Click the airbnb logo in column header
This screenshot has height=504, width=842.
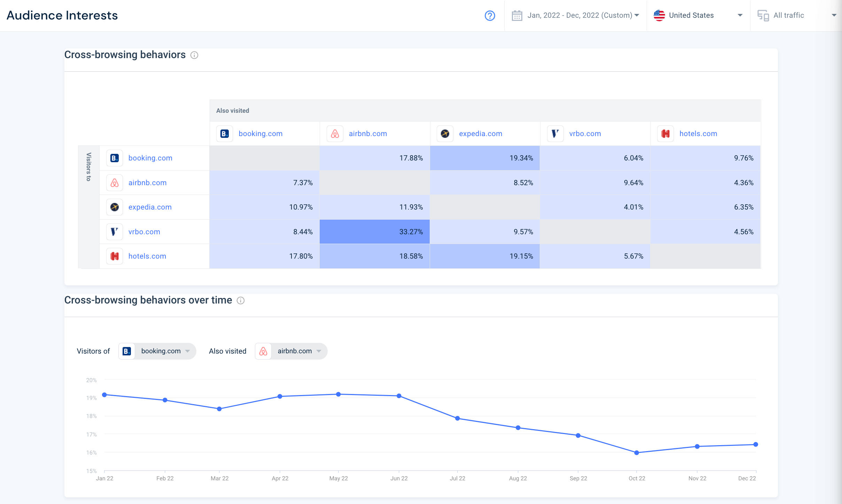[335, 134]
